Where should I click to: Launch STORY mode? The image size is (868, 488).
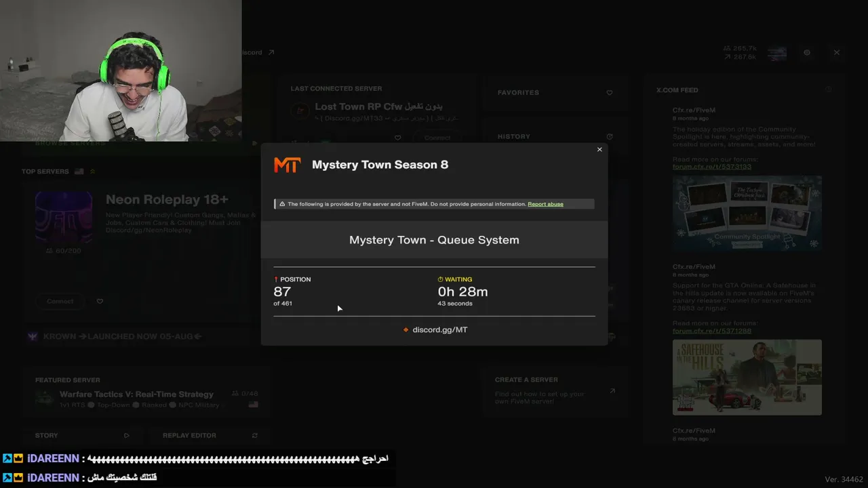(x=81, y=435)
